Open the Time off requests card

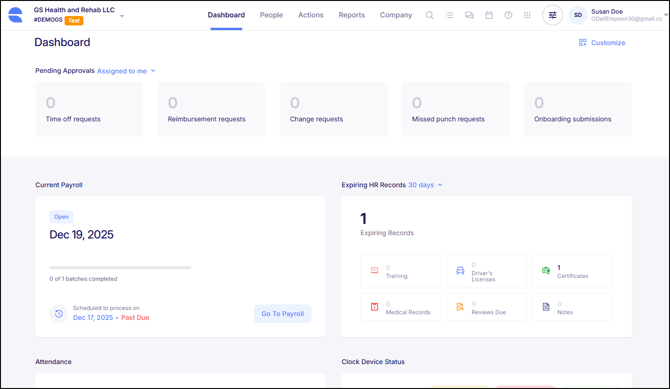pyautogui.click(x=89, y=109)
